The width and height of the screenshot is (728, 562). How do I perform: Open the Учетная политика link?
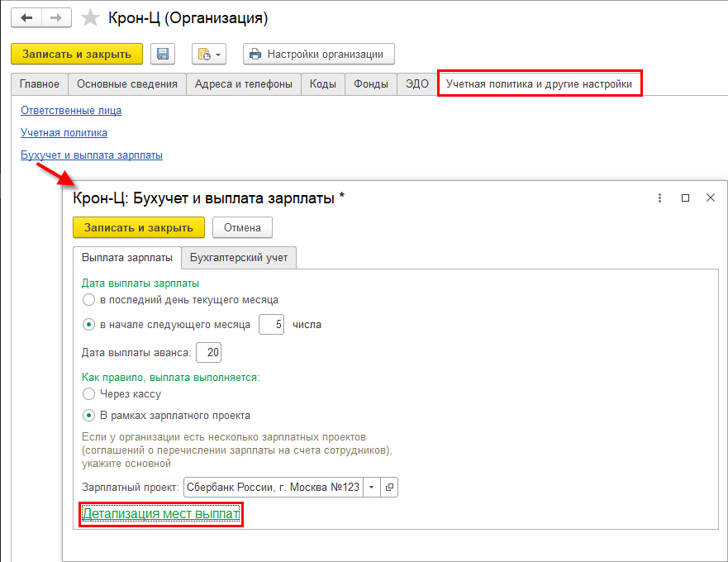point(64,133)
